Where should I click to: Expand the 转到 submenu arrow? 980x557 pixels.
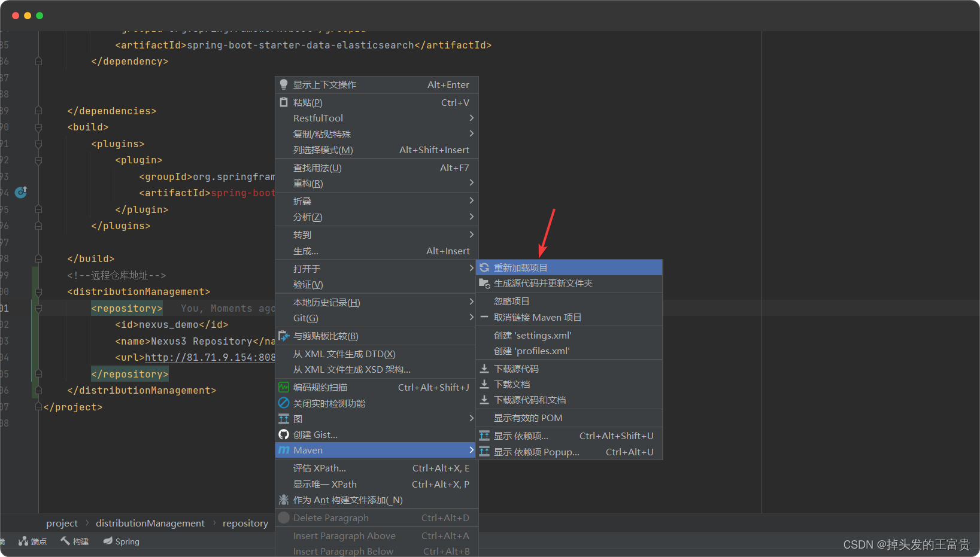pyautogui.click(x=472, y=235)
